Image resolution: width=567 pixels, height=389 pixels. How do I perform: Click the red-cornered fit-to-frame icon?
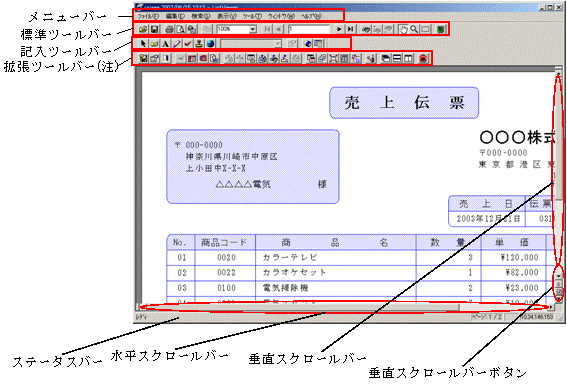333,58
